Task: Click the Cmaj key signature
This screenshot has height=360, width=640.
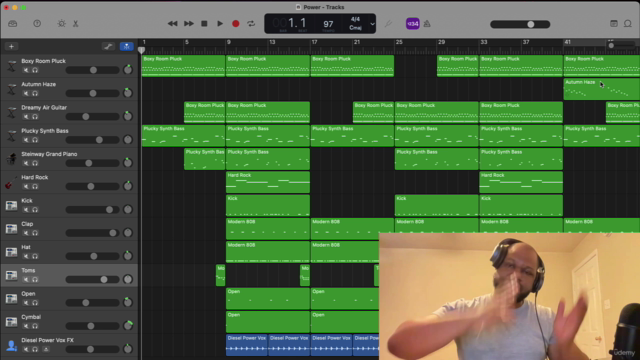Action: (356, 28)
